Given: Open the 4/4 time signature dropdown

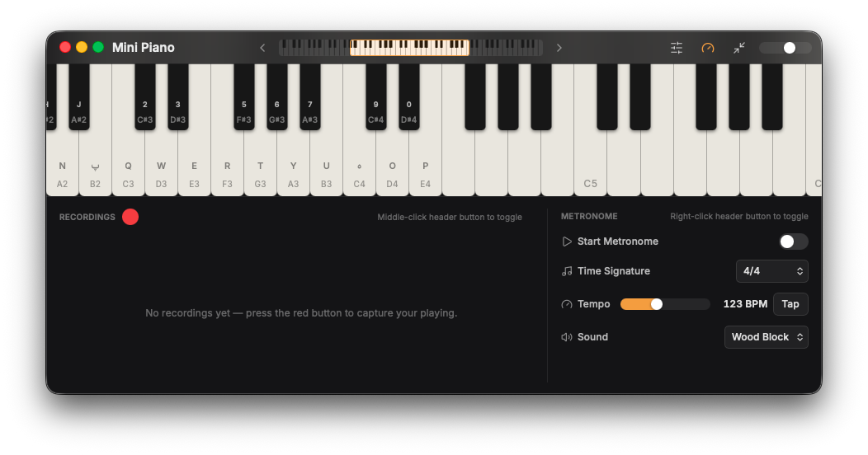Looking at the screenshot, I should pyautogui.click(x=771, y=271).
